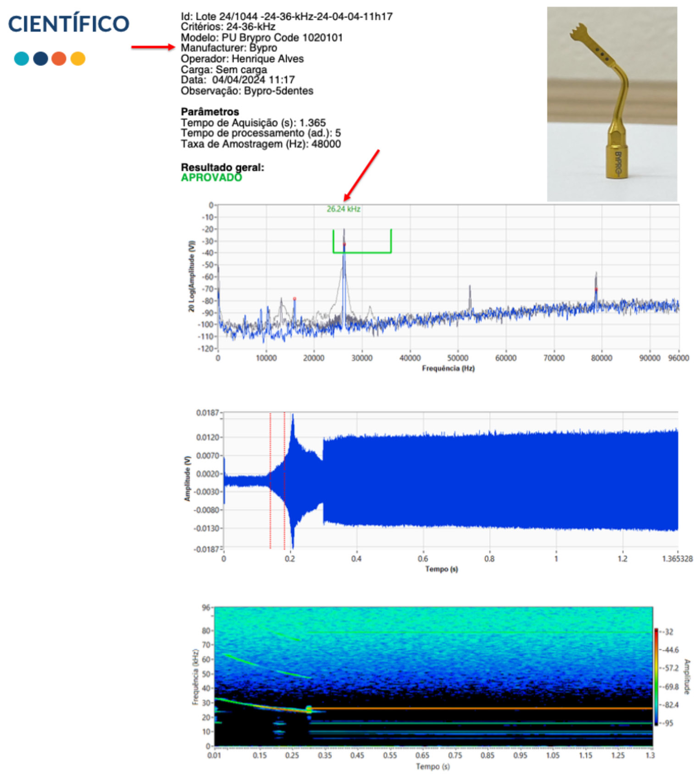Screen dimensions: 700x781
Task: Click the Resultado geral heading
Action: click(222, 167)
